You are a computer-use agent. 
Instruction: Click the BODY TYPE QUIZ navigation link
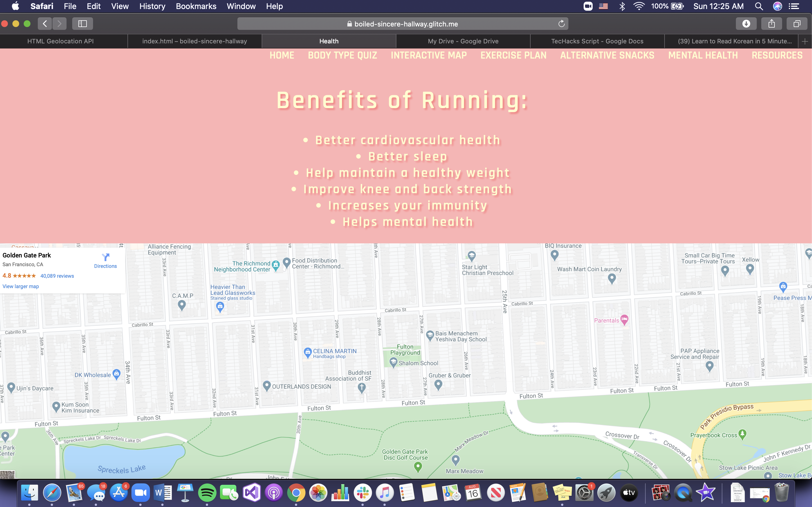[342, 55]
